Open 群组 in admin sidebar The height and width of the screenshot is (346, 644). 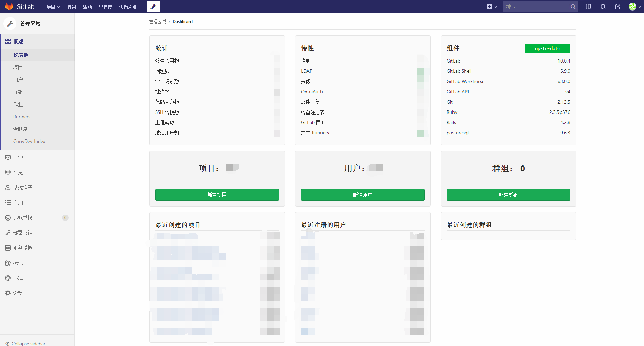pos(18,92)
